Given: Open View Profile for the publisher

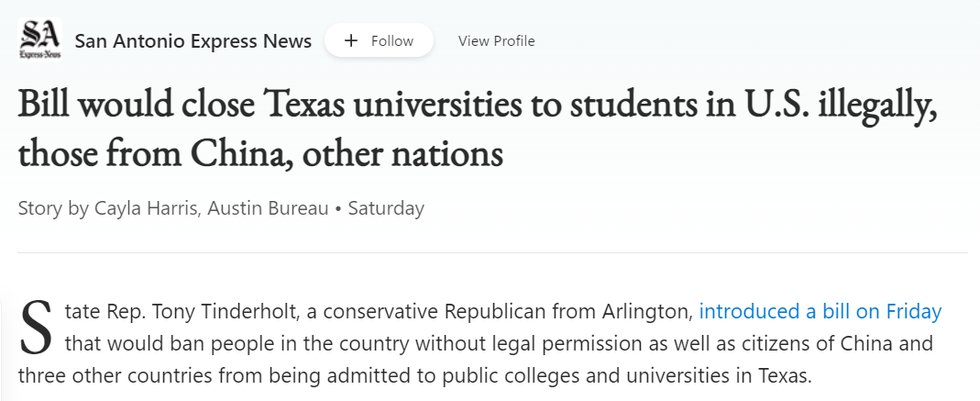Looking at the screenshot, I should coord(496,41).
